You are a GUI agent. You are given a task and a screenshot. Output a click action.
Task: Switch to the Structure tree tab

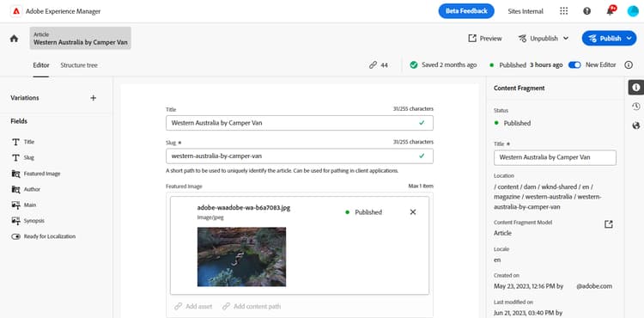click(x=79, y=65)
